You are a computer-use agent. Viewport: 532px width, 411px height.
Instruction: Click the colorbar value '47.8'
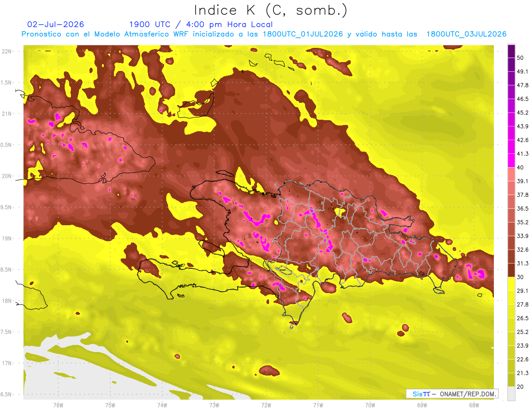523,85
